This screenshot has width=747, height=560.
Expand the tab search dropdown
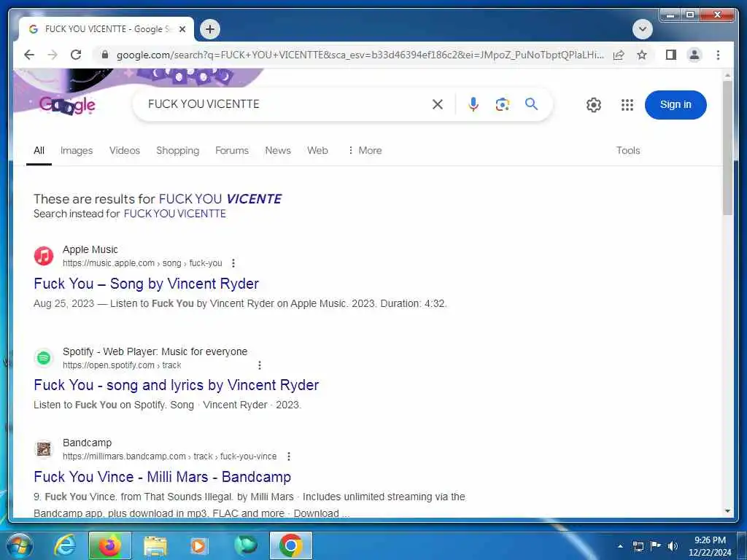pyautogui.click(x=642, y=29)
